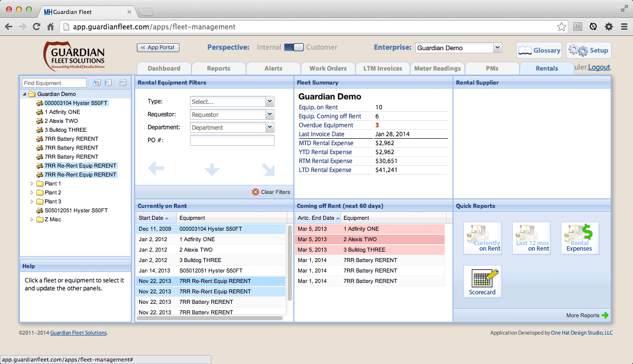Go to the Work Orders tab

pos(328,68)
